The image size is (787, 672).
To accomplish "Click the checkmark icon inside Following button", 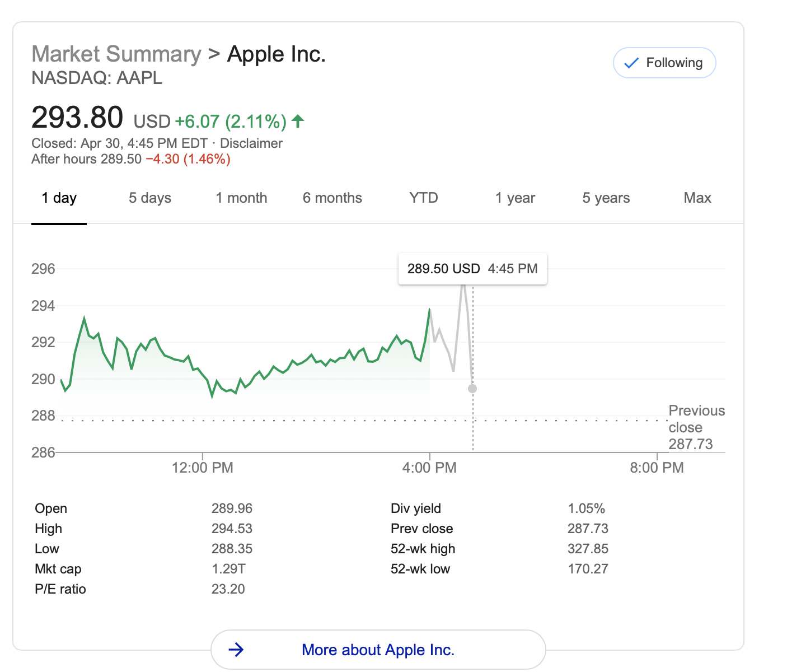I will (631, 63).
